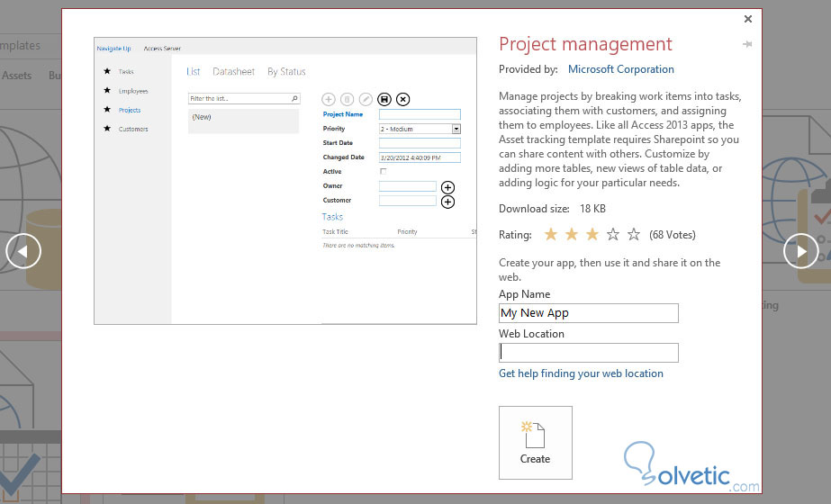Select the List view tab in preview
The image size is (831, 504).
coord(193,71)
